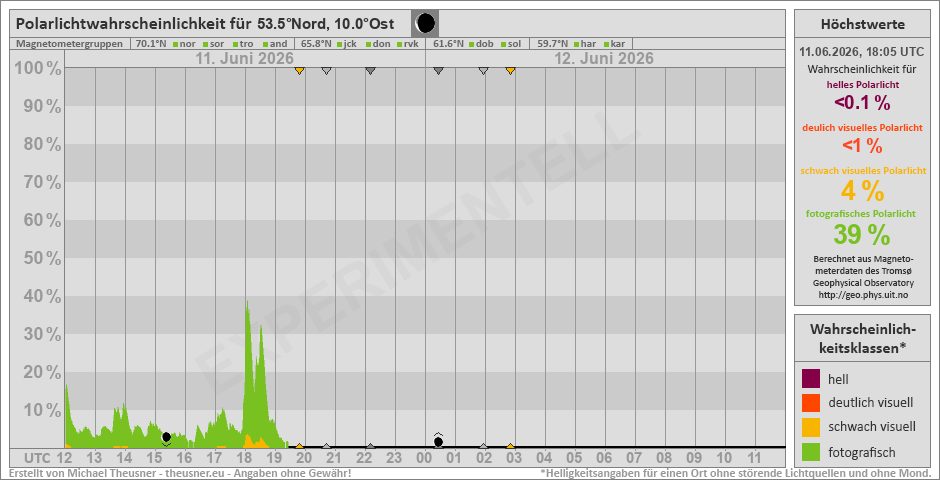Click the '4 %' schwach visuelles value
This screenshot has width=940, height=480.
(863, 191)
